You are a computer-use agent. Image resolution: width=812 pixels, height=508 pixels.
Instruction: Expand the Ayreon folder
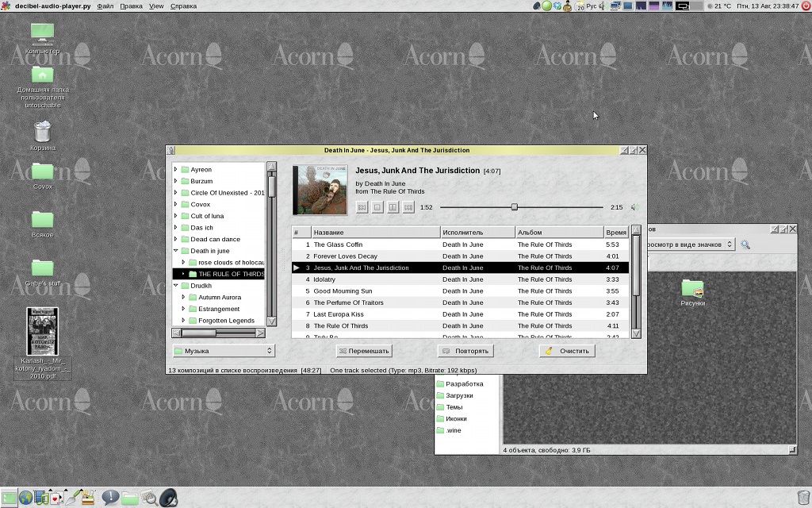click(x=175, y=170)
